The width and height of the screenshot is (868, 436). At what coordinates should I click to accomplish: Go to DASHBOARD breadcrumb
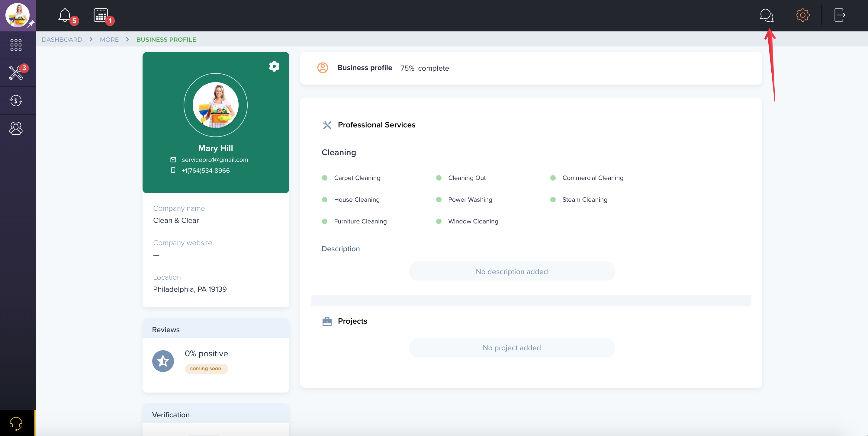(x=62, y=40)
